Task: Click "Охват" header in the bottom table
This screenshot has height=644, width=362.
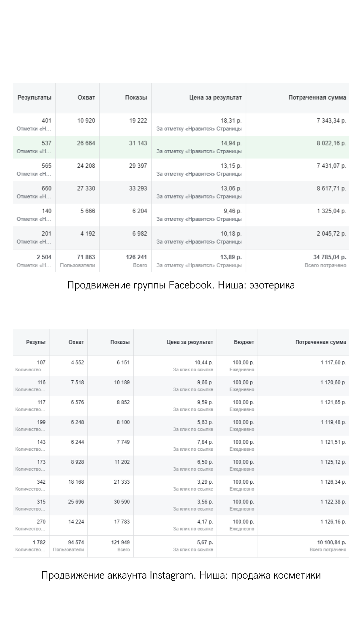Action: [x=76, y=342]
